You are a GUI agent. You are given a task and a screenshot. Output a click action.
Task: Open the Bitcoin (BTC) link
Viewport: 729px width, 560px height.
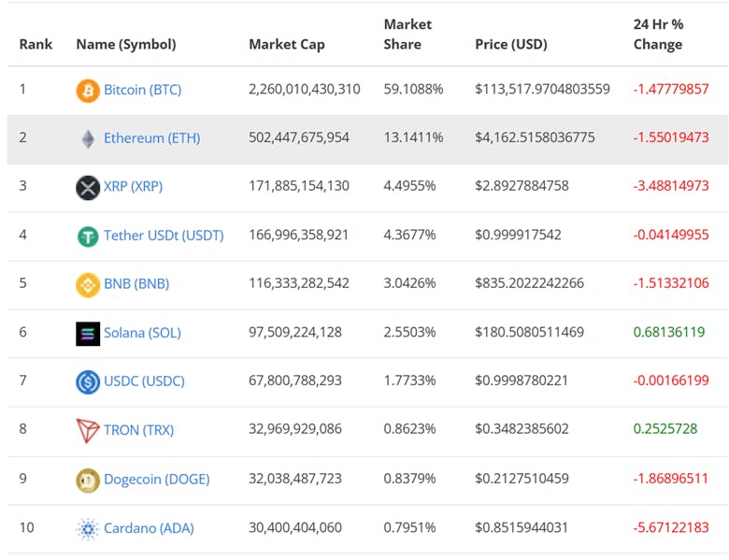143,90
